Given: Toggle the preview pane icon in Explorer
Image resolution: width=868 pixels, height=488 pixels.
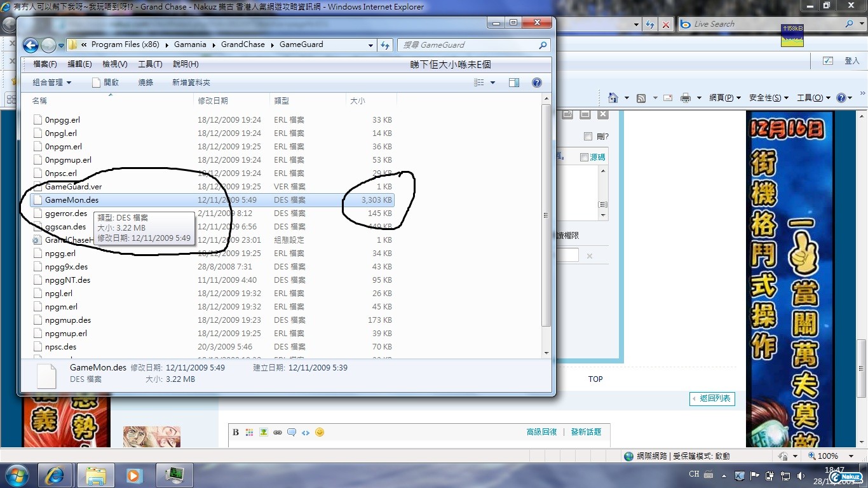Looking at the screenshot, I should pos(514,83).
